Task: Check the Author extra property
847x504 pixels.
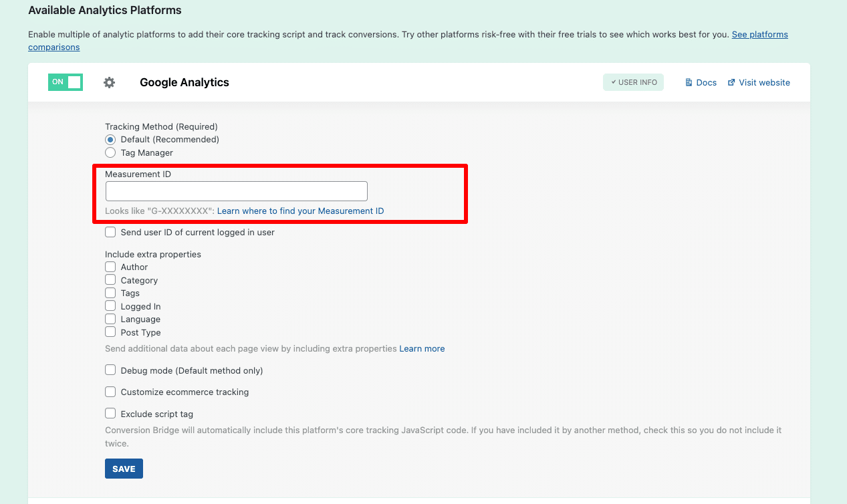Action: click(110, 267)
